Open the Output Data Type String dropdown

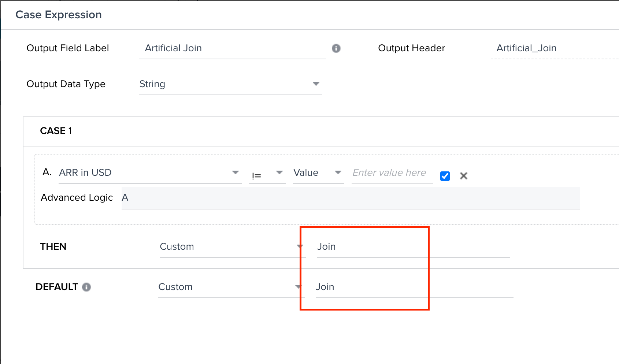231,84
